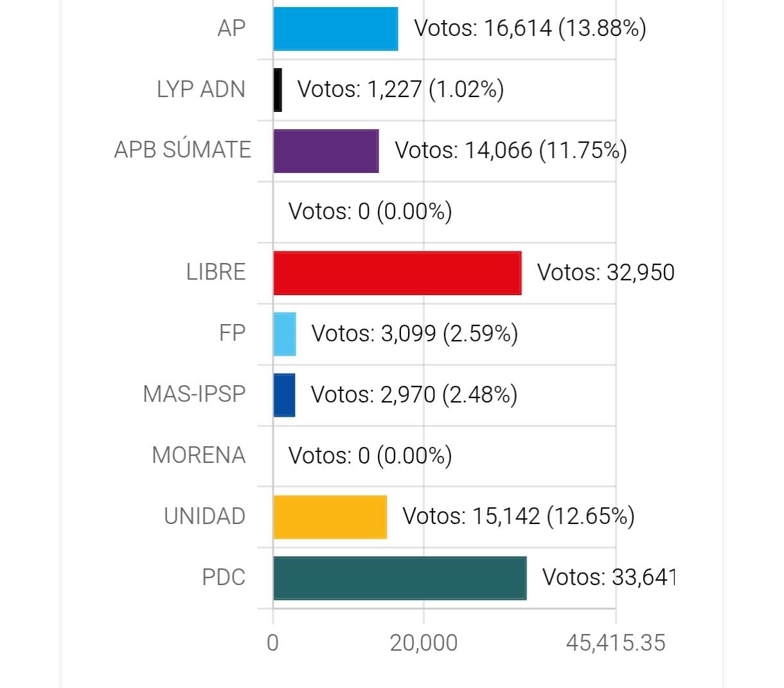This screenshot has height=688, width=784.
Task: Select the 45,415.35 axis maximum label
Action: tap(616, 643)
